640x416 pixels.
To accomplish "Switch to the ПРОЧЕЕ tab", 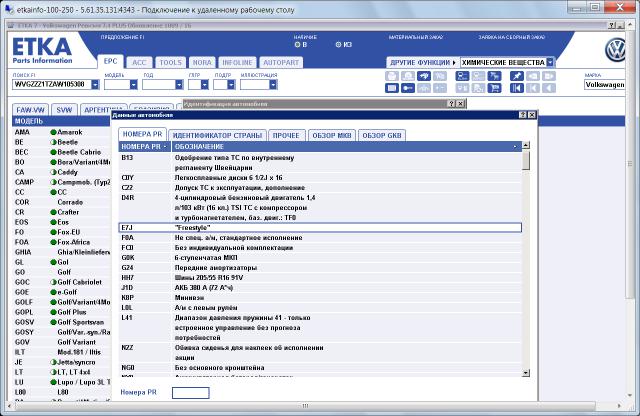I will click(286, 136).
